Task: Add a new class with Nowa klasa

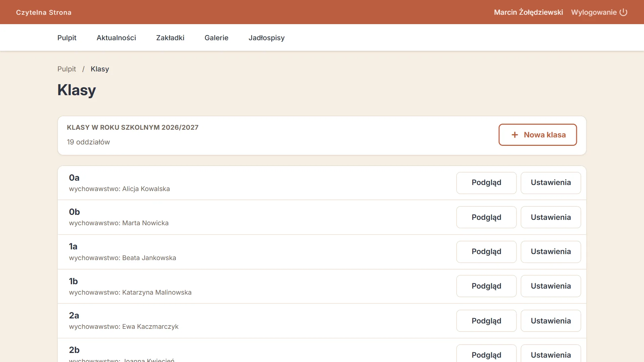Action: click(538, 135)
